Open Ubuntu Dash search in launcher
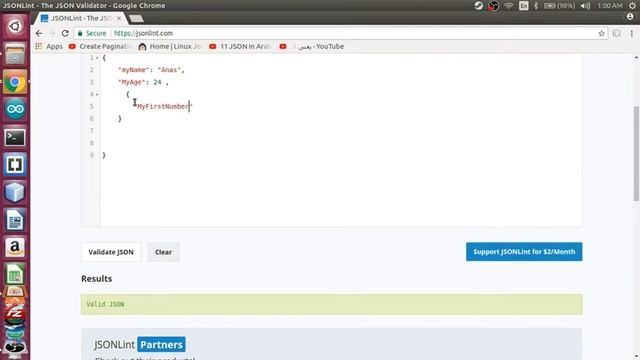640x360 pixels. coord(15,27)
